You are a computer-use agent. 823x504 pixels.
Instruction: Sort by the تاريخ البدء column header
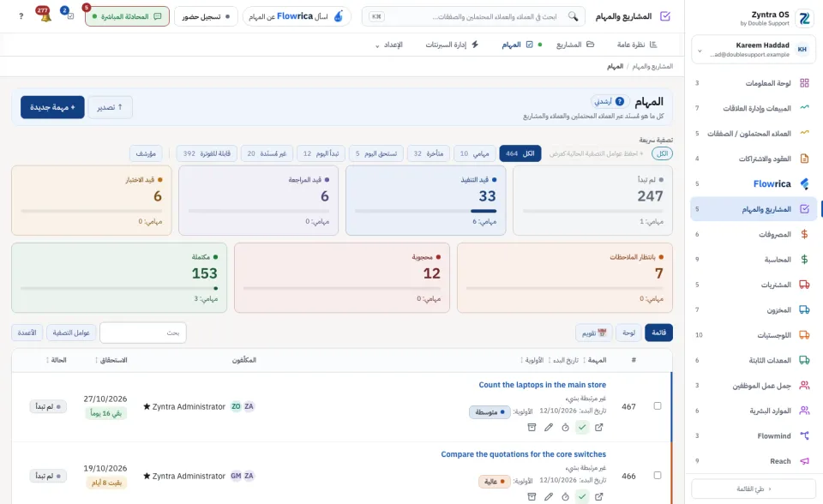(563, 360)
